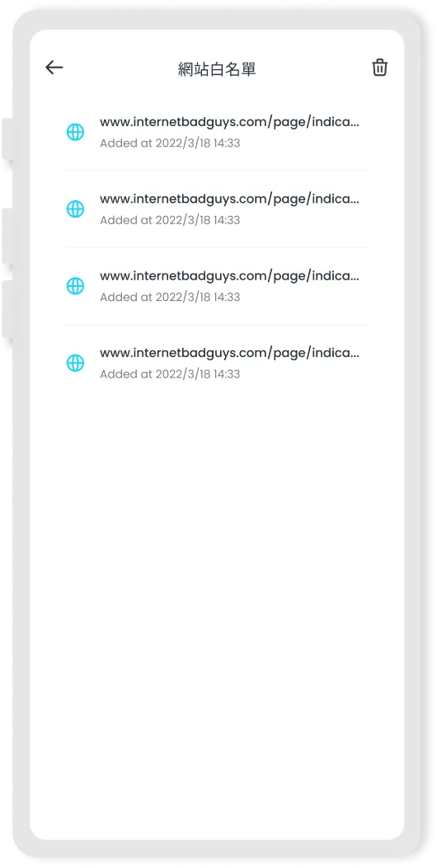
Task: Click the last entry's 'Added at' timestamp
Action: point(170,374)
